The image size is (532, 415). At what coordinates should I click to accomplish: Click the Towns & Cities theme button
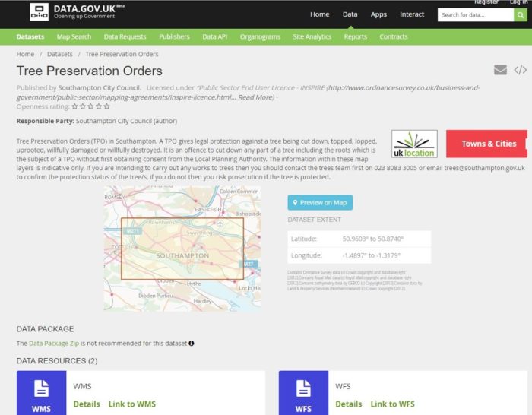pyautogui.click(x=486, y=144)
